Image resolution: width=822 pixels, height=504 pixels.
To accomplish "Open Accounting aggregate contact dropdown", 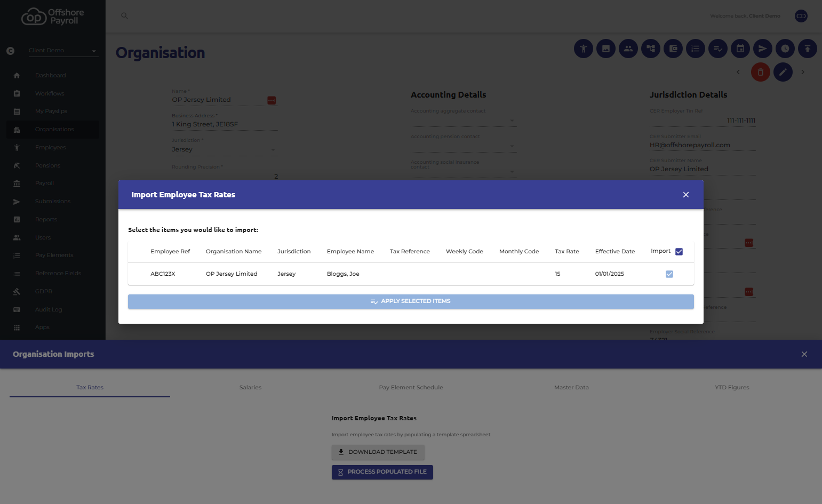I will [x=464, y=119].
